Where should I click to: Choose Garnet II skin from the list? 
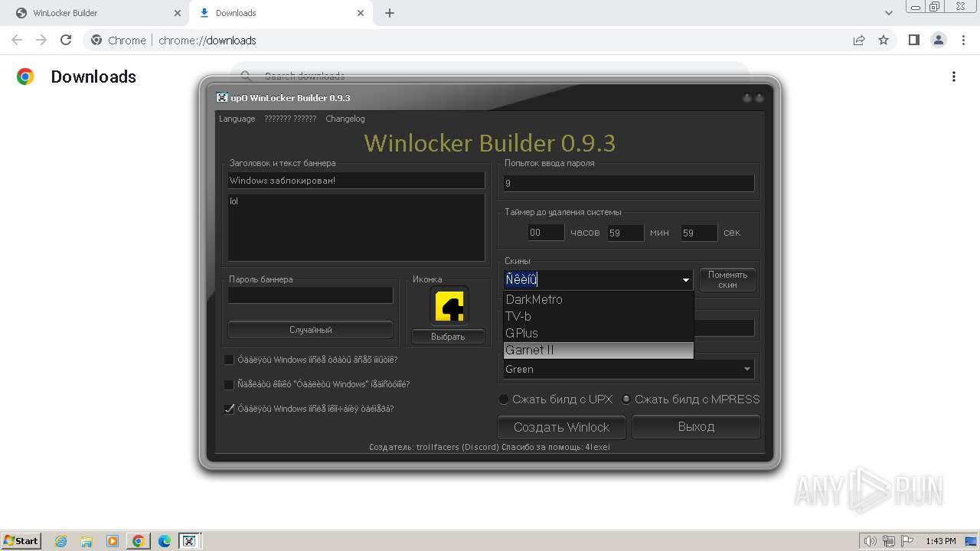tap(598, 350)
